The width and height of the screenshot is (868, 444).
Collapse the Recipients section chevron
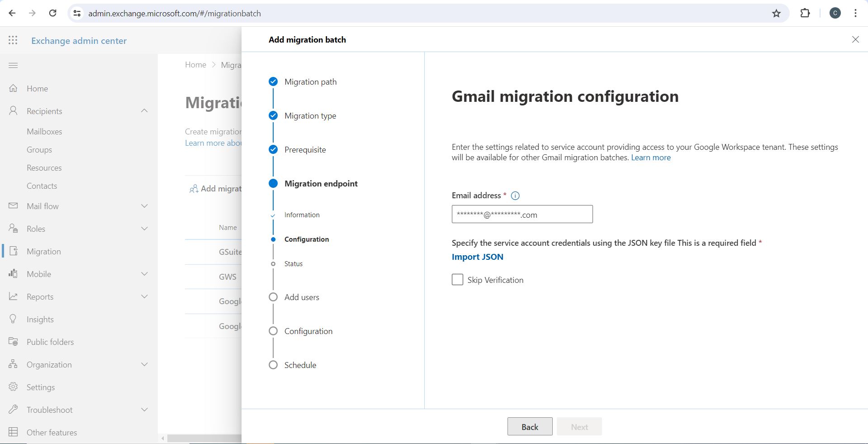pyautogui.click(x=144, y=111)
